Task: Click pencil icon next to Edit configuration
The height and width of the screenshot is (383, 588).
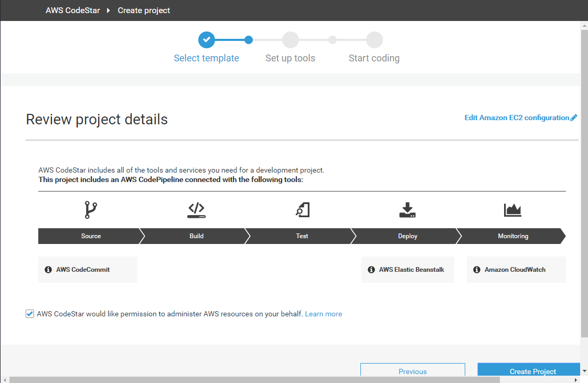Action: pos(574,118)
